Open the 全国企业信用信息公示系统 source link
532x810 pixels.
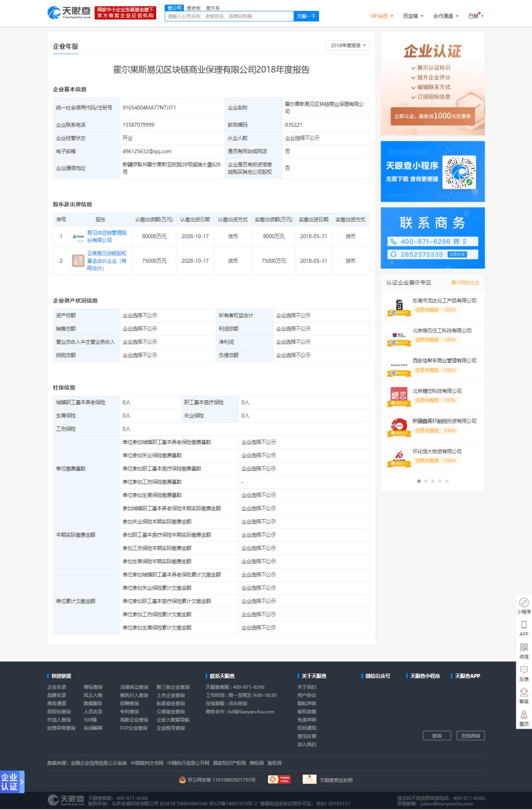[99, 763]
